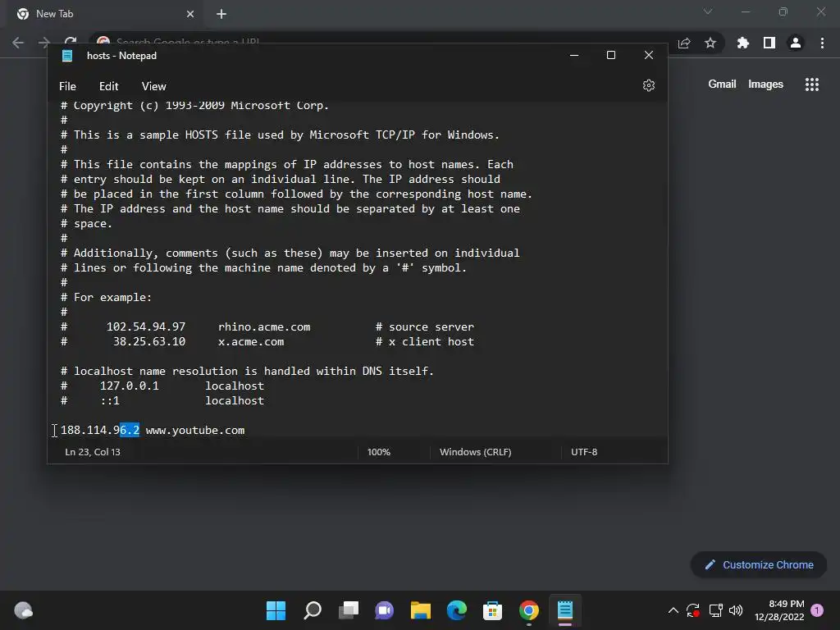This screenshot has height=630, width=840.
Task: Click the 127.0.0.1 localhost line
Action: [x=163, y=386]
